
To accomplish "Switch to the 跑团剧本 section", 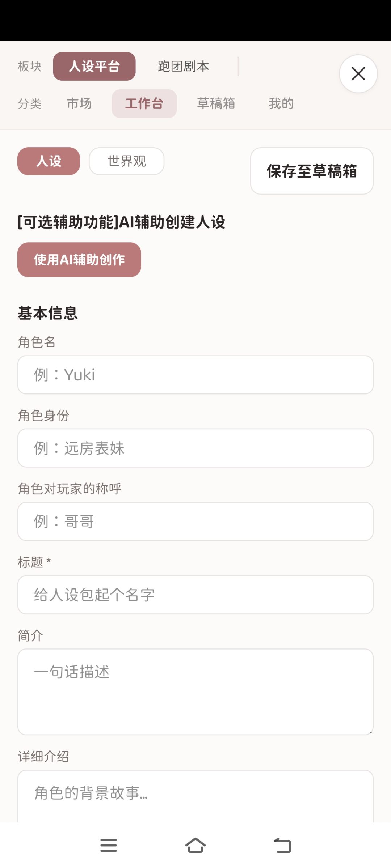I will click(x=183, y=66).
